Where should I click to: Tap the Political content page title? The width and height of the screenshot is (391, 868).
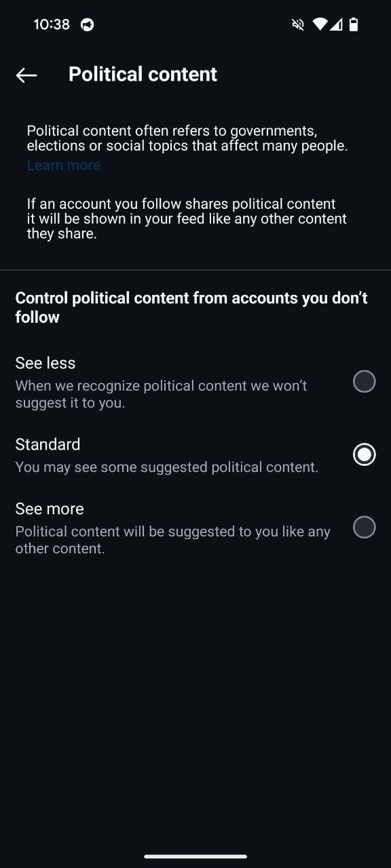(x=143, y=75)
